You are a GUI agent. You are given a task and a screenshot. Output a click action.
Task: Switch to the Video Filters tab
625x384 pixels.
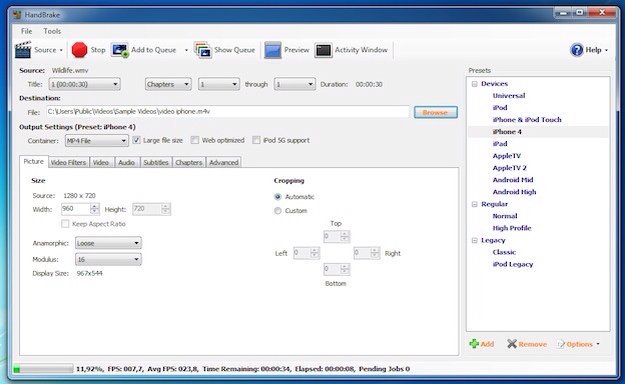68,162
